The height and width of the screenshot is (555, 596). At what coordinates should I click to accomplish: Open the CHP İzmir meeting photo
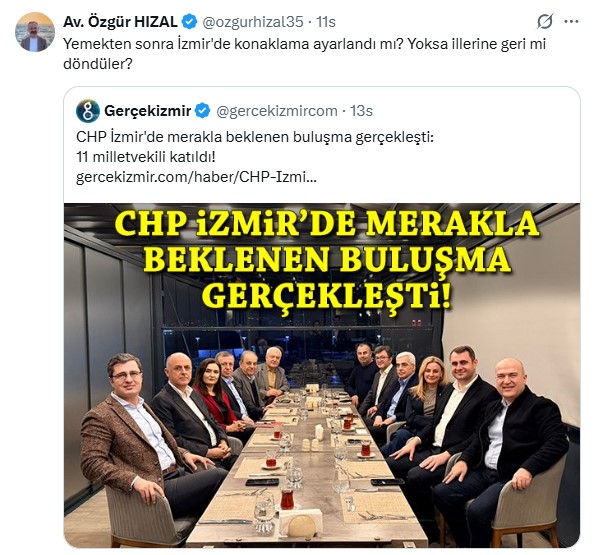322,375
